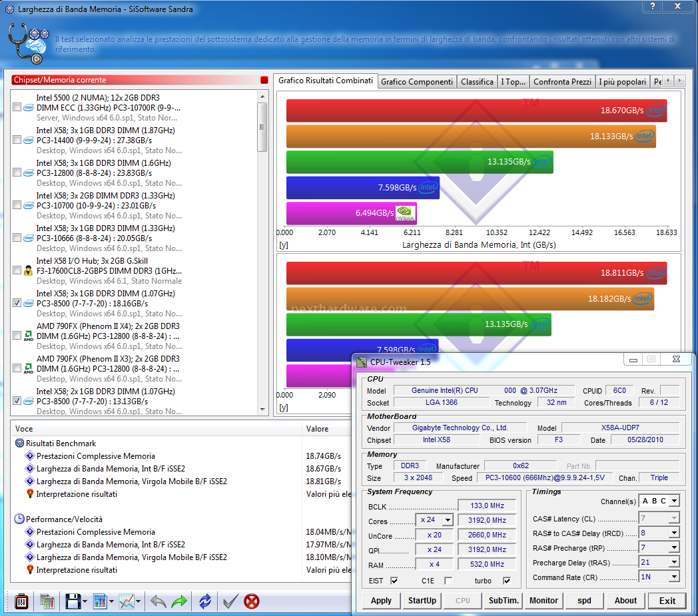698x616 pixels.
Task: Switch to Grafico Risultati Combinati tab
Action: pyautogui.click(x=326, y=81)
